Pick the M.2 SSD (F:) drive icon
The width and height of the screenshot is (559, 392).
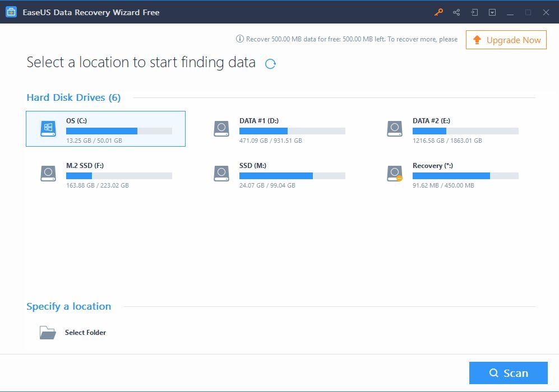pos(48,174)
